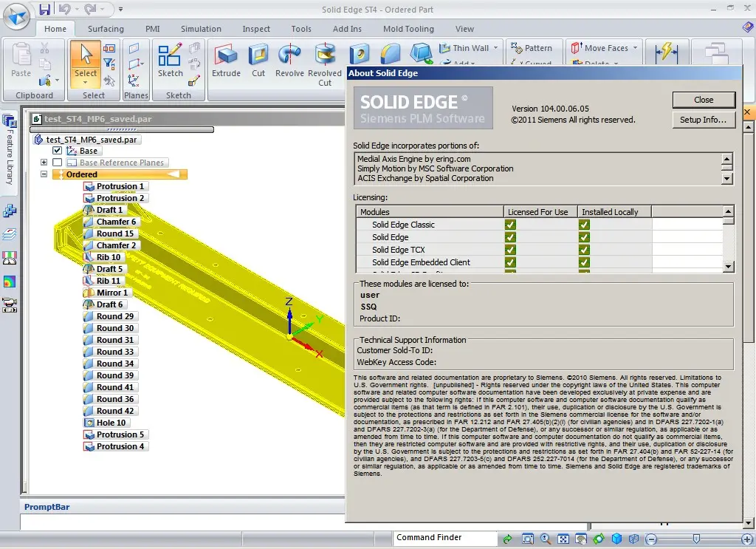Click the shaded cube view style icon
756x549 pixels.
pyautogui.click(x=616, y=539)
